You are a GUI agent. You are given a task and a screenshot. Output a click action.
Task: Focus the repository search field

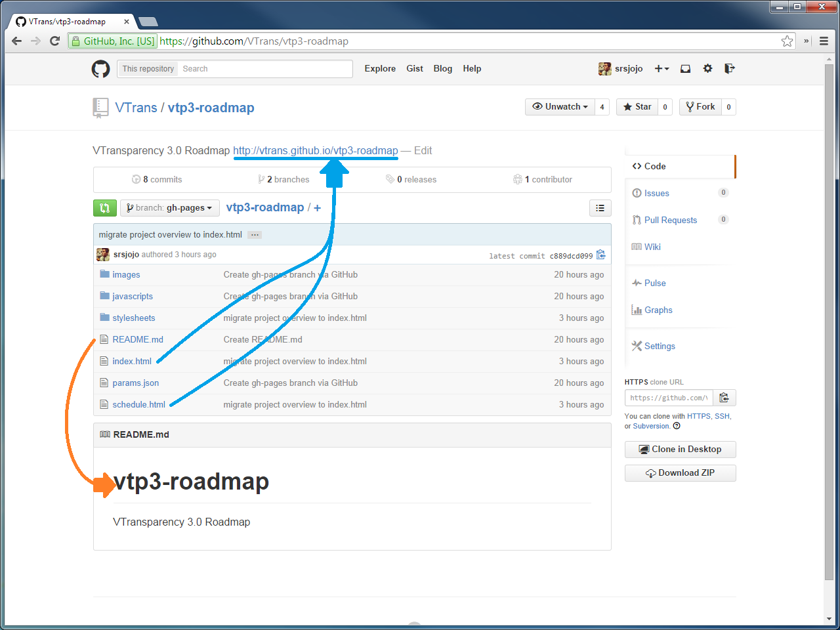click(264, 69)
